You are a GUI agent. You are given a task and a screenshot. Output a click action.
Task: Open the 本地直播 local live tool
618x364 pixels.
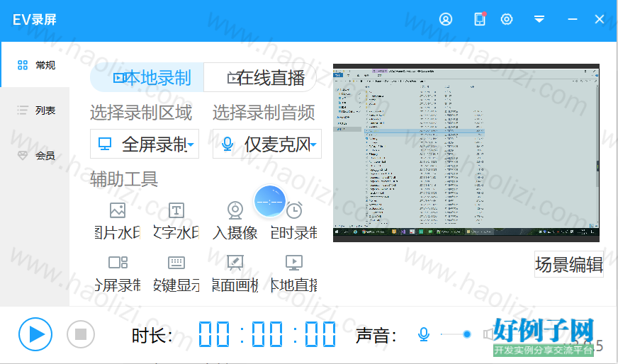pos(294,273)
